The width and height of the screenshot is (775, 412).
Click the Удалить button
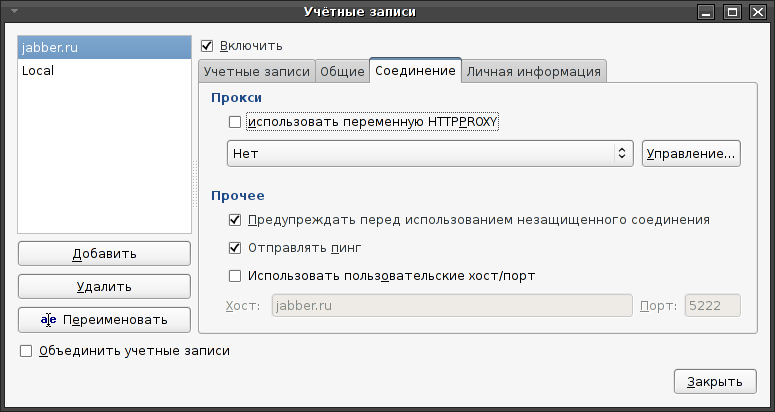pyautogui.click(x=104, y=287)
